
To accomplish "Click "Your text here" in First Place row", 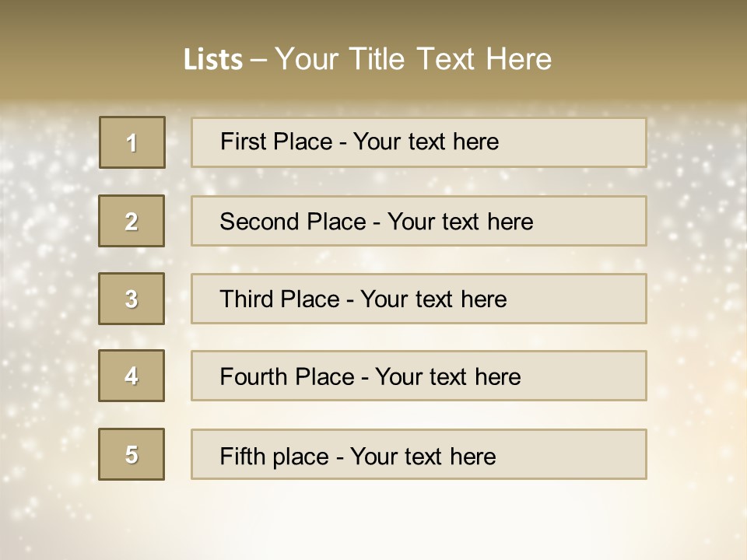I will (x=426, y=142).
